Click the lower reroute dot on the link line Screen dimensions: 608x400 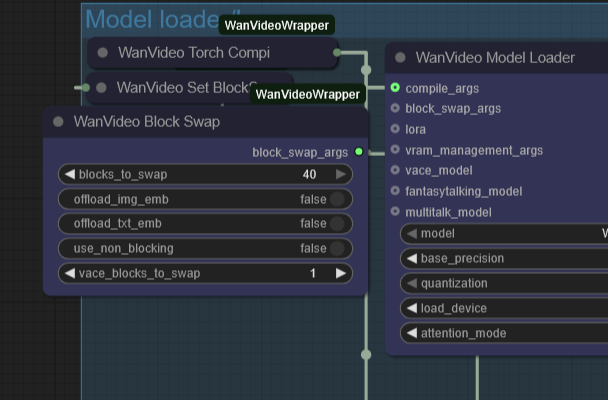point(366,354)
